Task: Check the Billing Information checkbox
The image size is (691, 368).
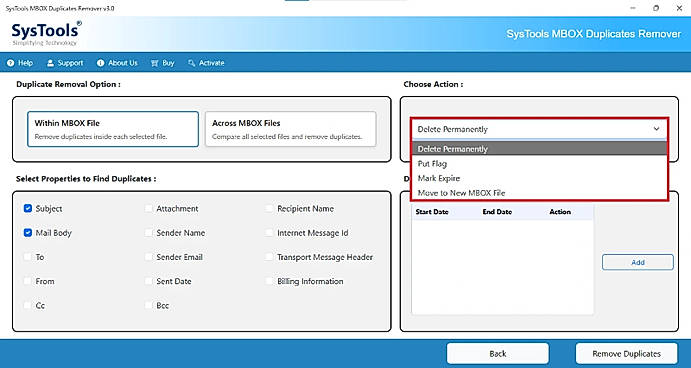Action: tap(269, 281)
